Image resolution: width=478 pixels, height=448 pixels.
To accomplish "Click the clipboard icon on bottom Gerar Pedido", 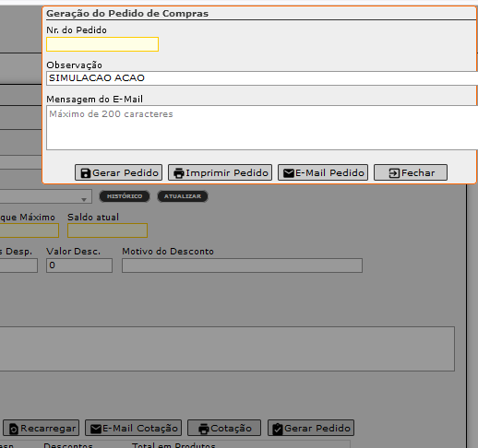I will 278,429.
